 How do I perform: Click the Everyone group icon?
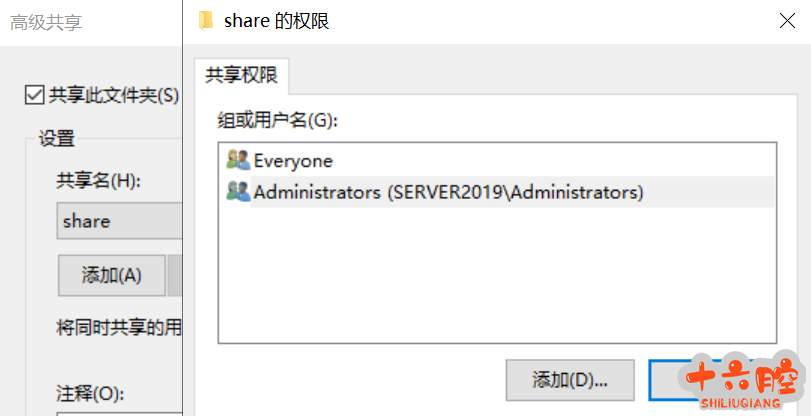tap(238, 160)
